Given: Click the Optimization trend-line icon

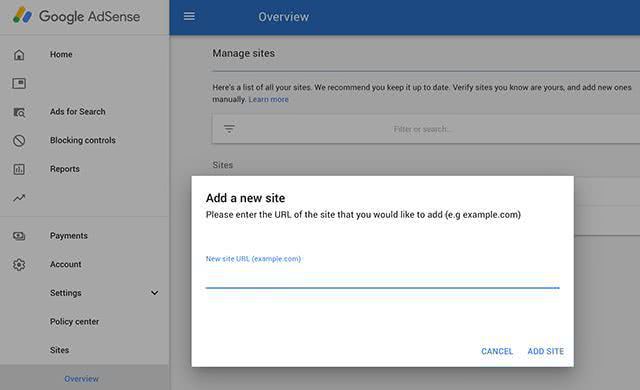Looking at the screenshot, I should point(19,198).
